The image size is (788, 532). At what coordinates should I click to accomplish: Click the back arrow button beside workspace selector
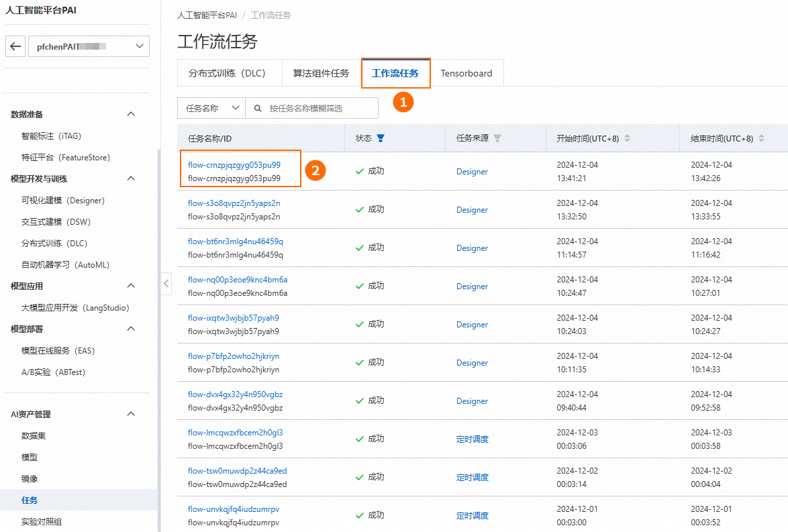pyautogui.click(x=15, y=46)
